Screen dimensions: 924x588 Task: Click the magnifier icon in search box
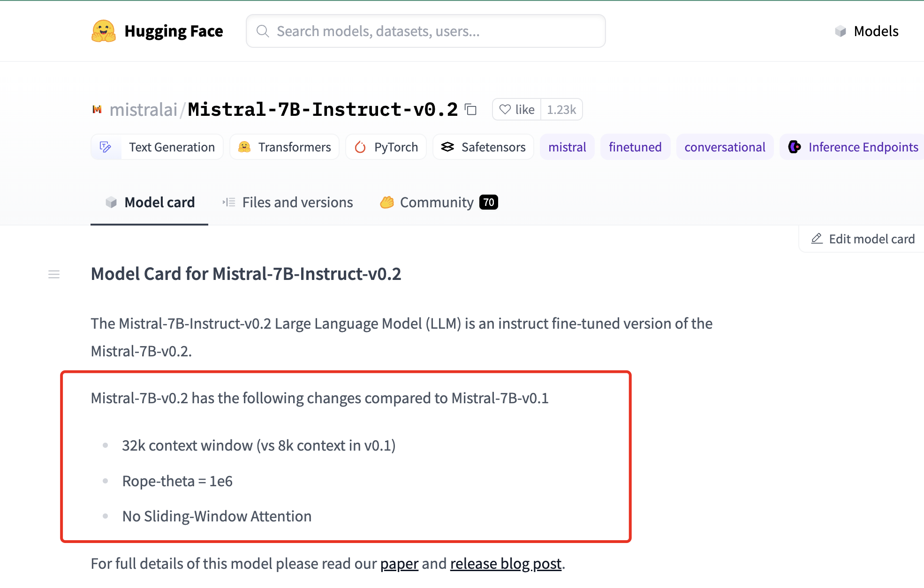(263, 31)
